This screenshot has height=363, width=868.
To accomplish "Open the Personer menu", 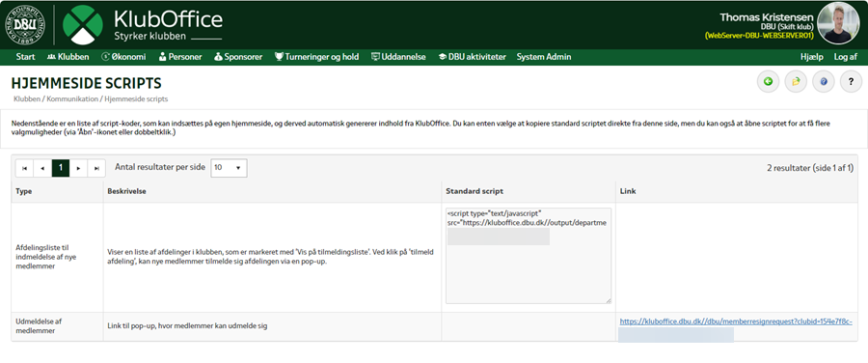I will (180, 57).
